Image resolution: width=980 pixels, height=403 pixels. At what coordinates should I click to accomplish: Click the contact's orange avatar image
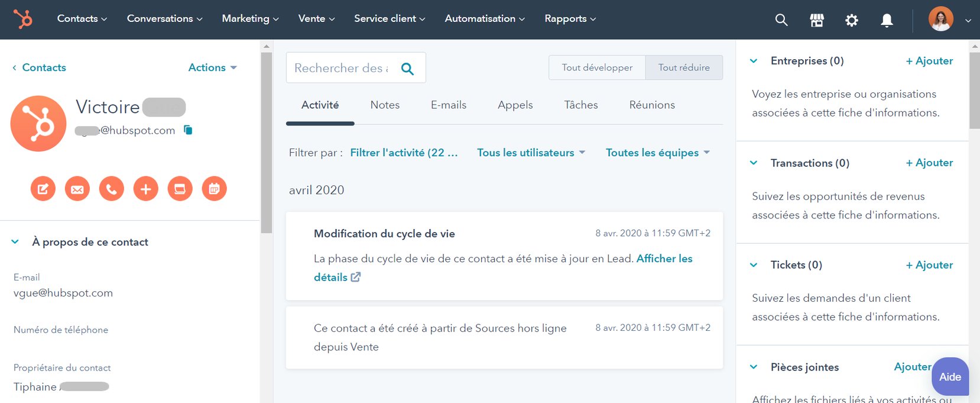coord(38,124)
